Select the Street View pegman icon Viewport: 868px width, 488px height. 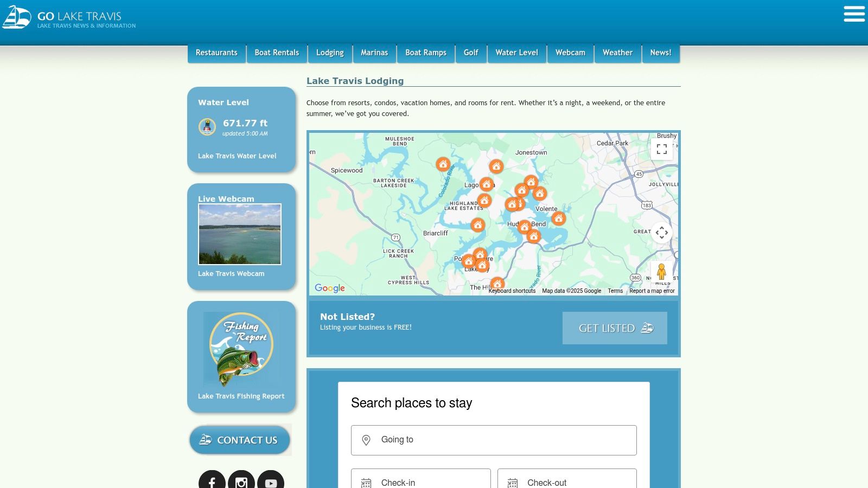661,271
